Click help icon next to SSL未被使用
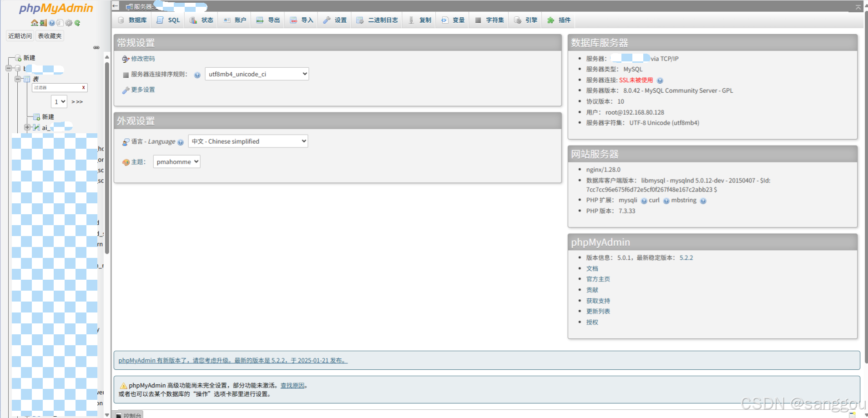The image size is (868, 418). [660, 81]
